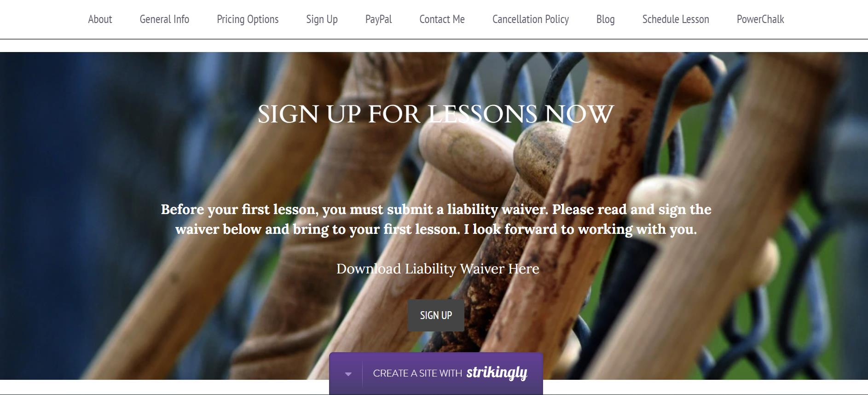Click the dark SIGN UP button

coord(436,315)
